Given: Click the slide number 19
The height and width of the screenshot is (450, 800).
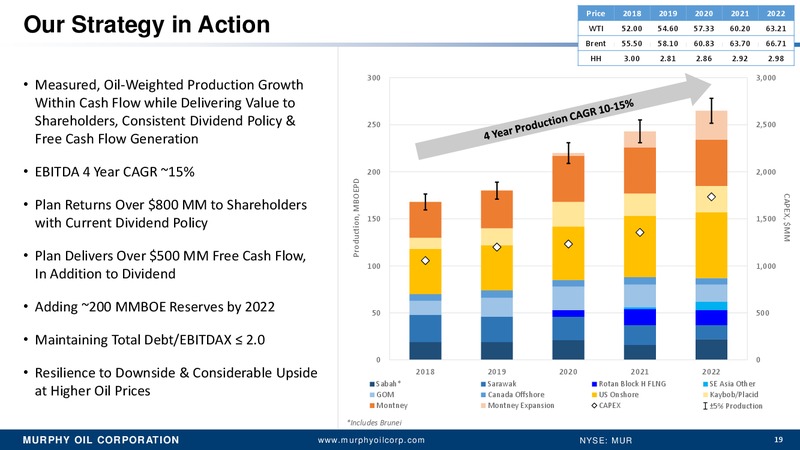Looking at the screenshot, I should click(778, 439).
